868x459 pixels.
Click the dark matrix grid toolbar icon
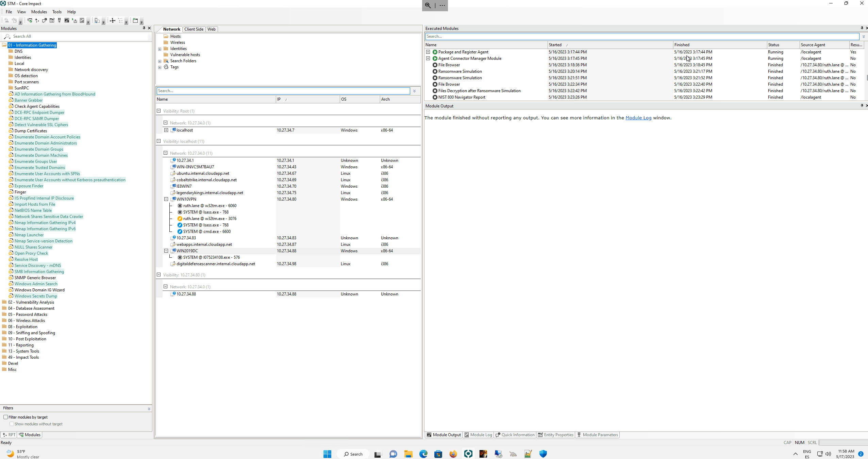coord(67,20)
